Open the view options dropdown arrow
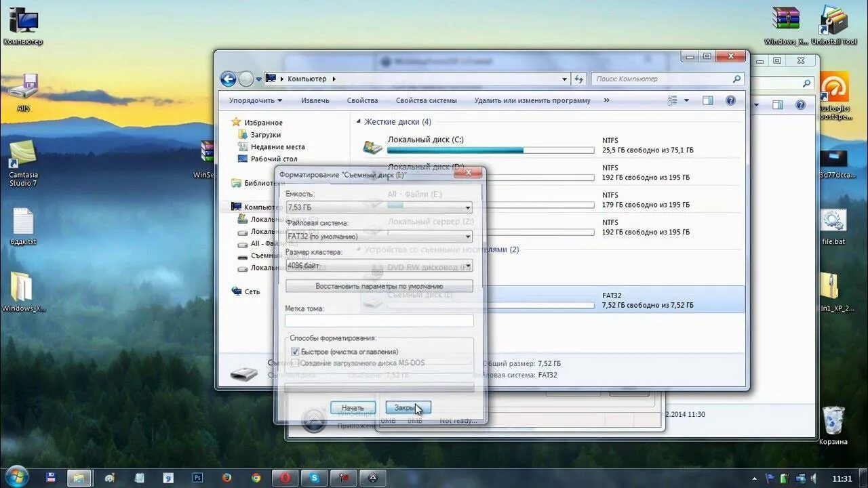 click(x=686, y=100)
